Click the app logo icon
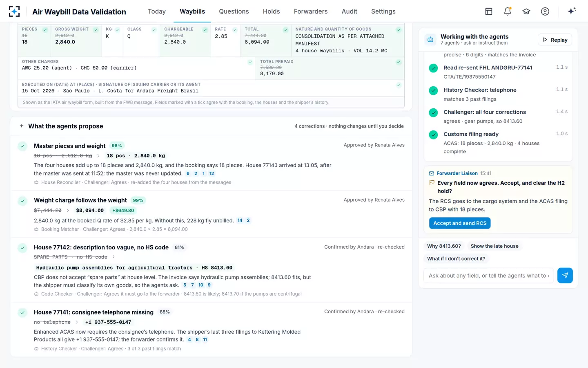This screenshot has height=368, width=588. pos(14,11)
